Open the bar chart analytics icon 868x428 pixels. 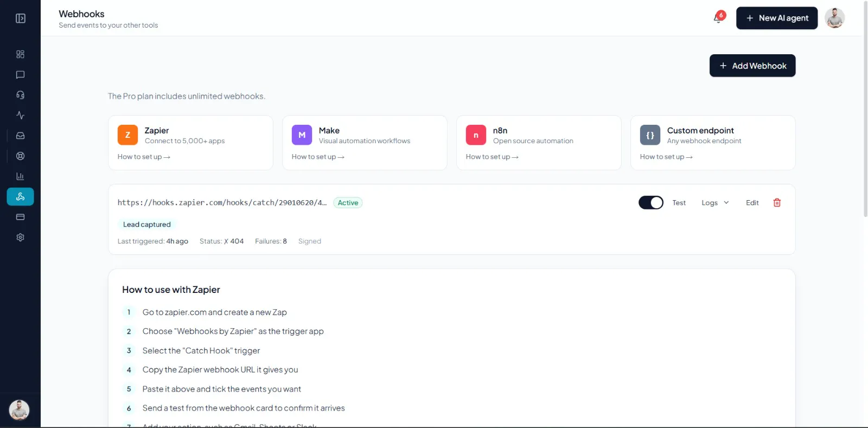point(20,176)
